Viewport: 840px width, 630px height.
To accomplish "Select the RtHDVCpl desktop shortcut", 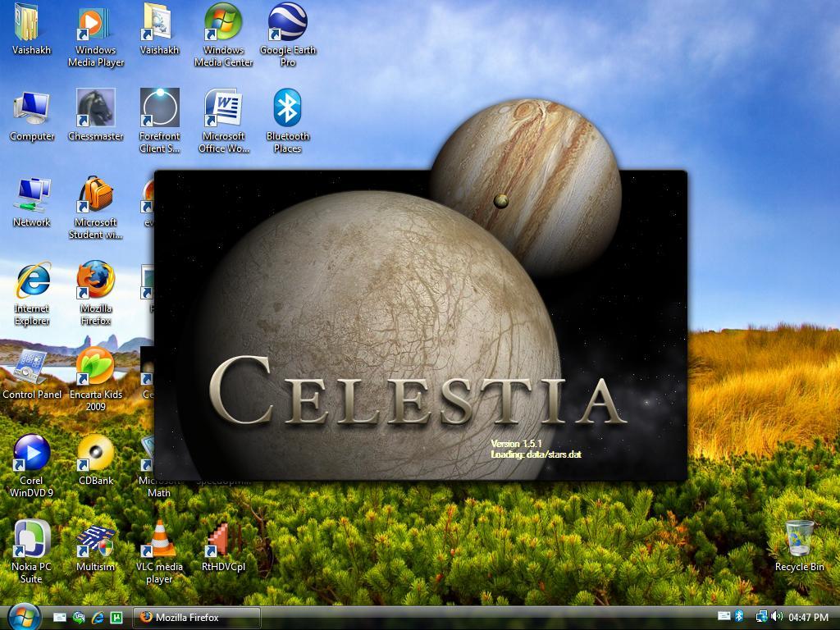I will coord(223,547).
